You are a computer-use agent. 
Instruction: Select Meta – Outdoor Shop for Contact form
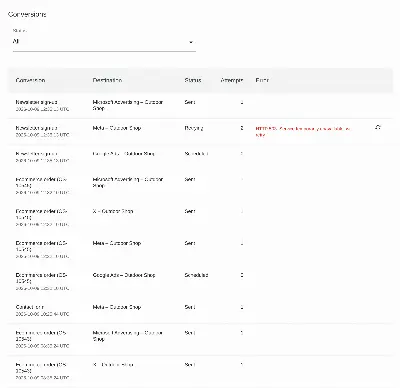coord(117,307)
